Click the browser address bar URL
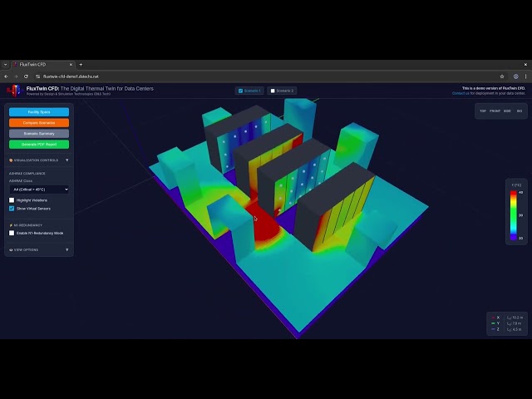This screenshot has width=532, height=399. 71,76
